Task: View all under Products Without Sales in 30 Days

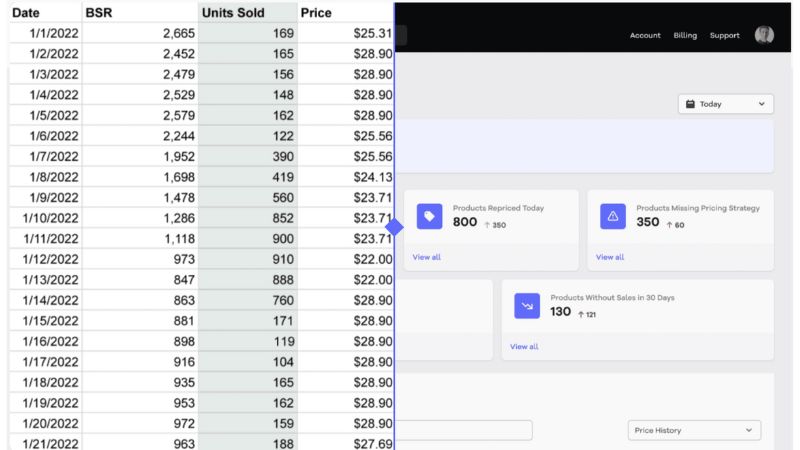Action: click(x=524, y=346)
